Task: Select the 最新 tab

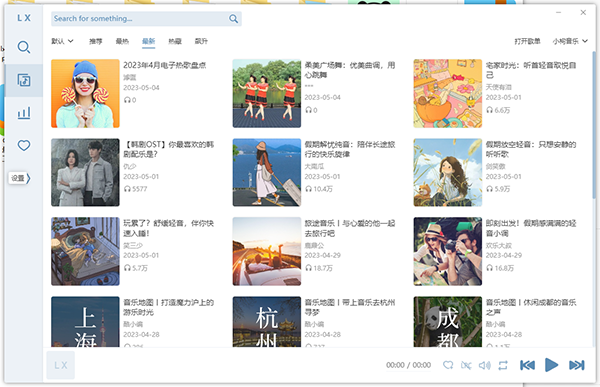Action: (x=148, y=41)
